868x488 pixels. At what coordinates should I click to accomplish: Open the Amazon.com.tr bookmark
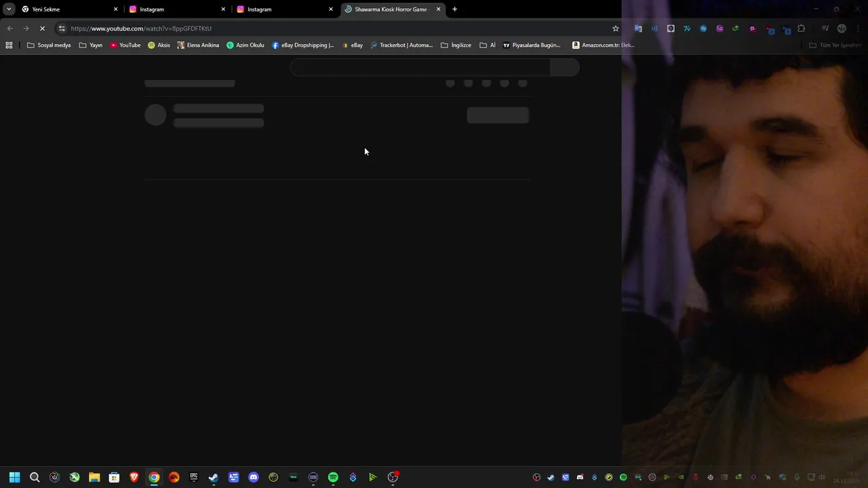603,45
